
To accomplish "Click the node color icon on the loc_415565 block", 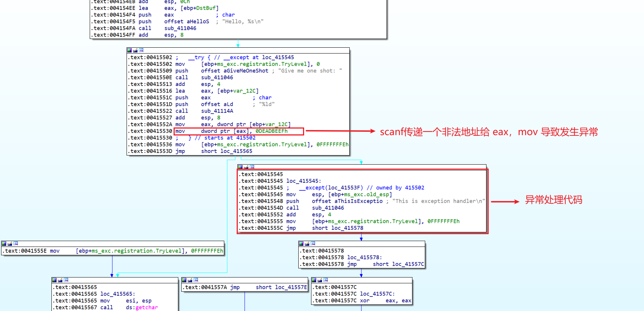I will click(54, 280).
